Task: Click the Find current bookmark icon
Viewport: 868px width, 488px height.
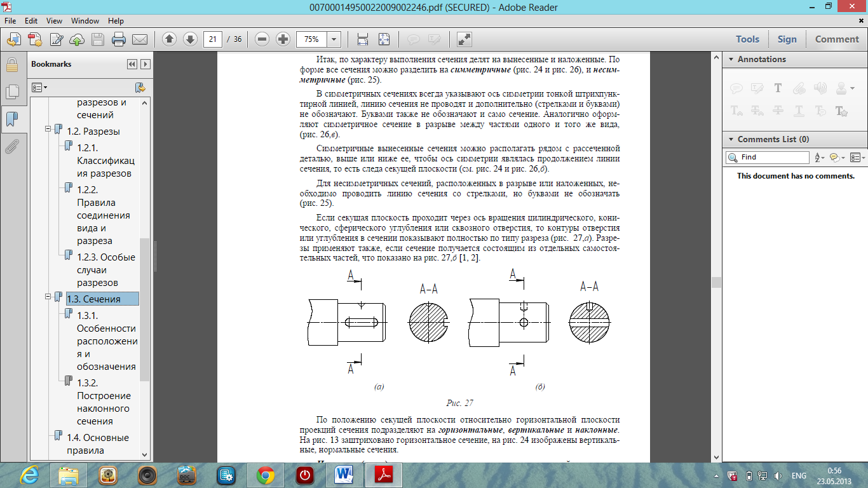Action: coord(141,87)
